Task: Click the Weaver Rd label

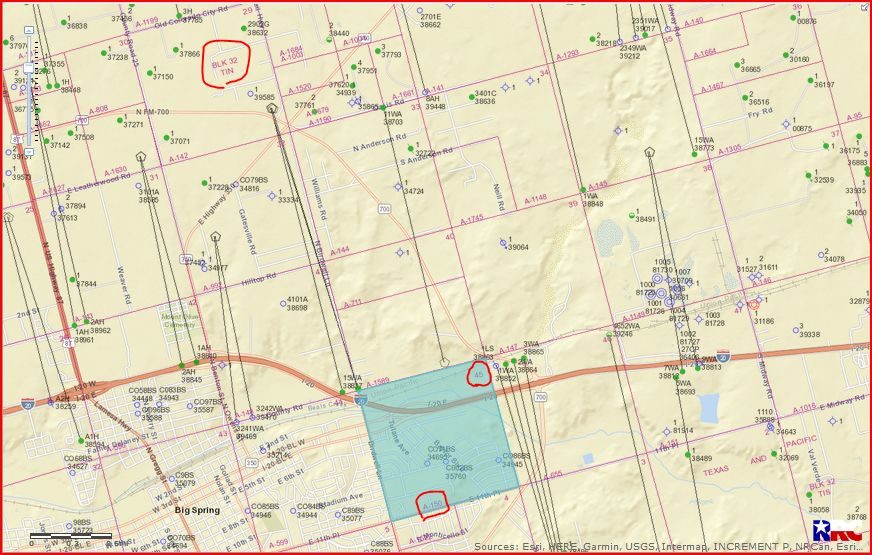Action: coord(124,285)
